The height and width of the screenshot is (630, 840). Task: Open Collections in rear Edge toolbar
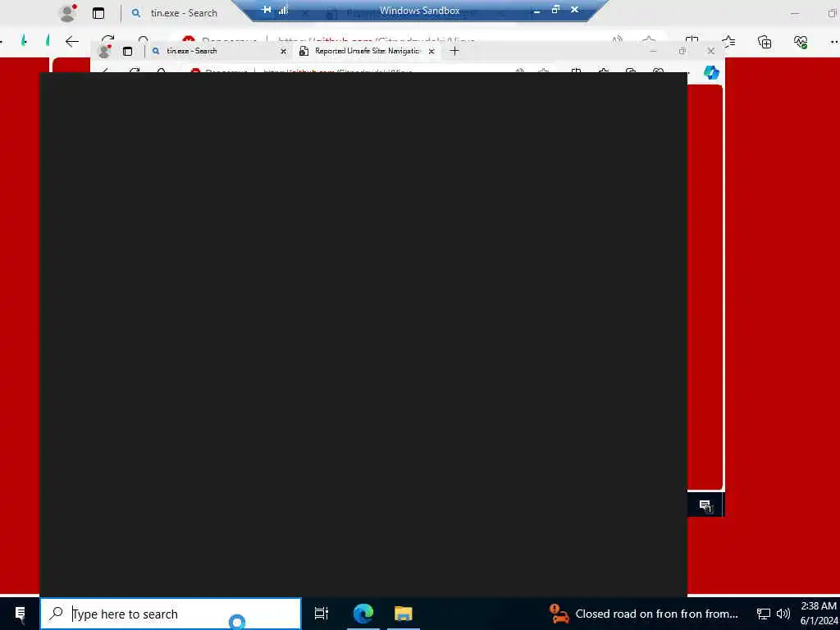pyautogui.click(x=765, y=42)
